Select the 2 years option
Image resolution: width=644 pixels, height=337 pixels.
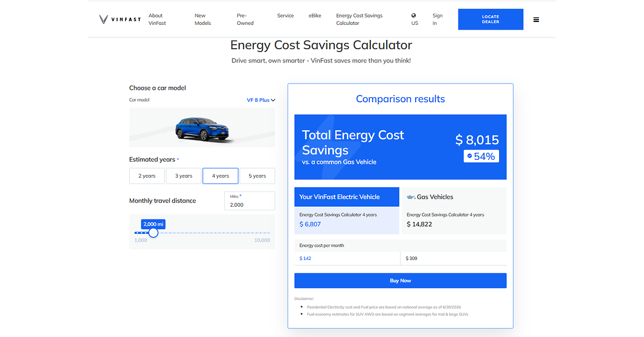147,175
